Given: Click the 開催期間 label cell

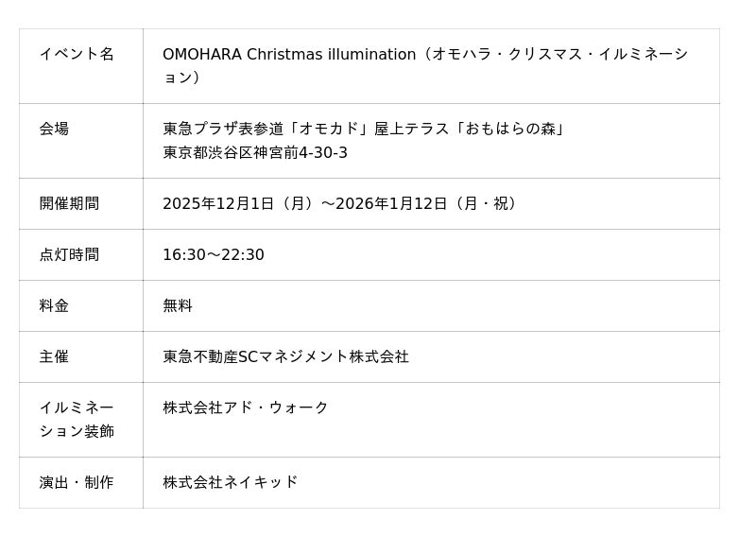Looking at the screenshot, I should tap(69, 204).
